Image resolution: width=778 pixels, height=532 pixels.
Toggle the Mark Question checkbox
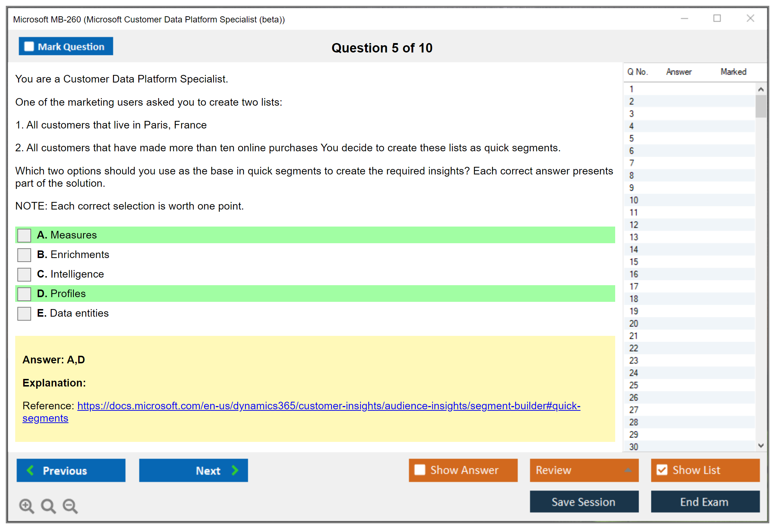point(29,47)
